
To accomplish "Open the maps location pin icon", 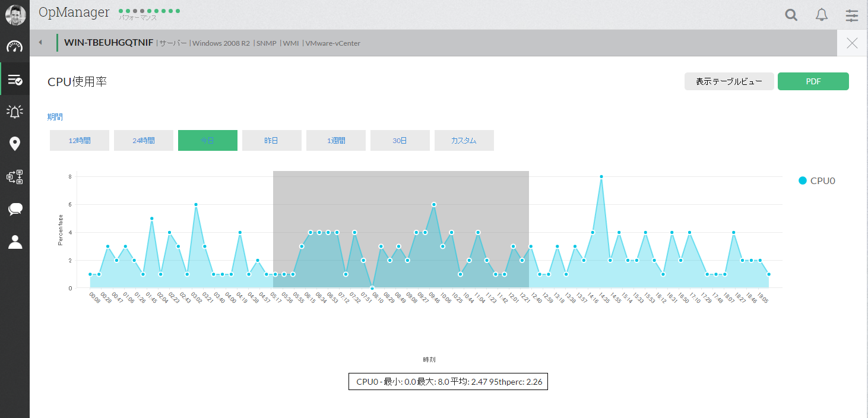I will click(15, 144).
